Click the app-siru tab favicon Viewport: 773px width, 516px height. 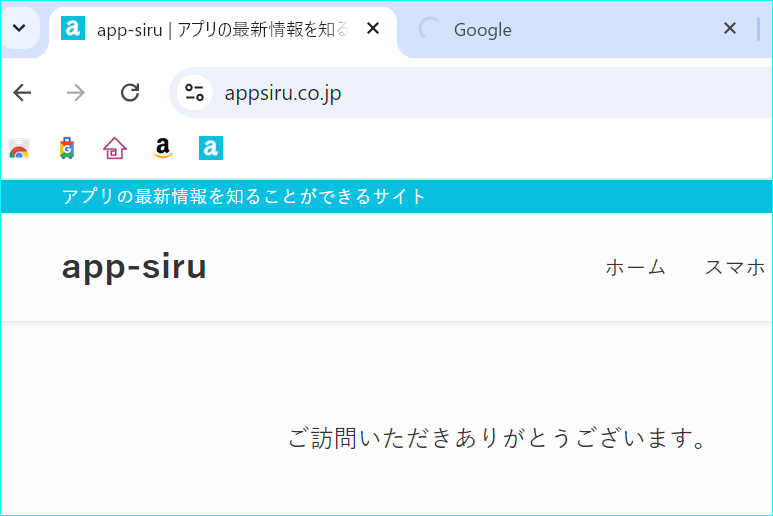click(72, 29)
